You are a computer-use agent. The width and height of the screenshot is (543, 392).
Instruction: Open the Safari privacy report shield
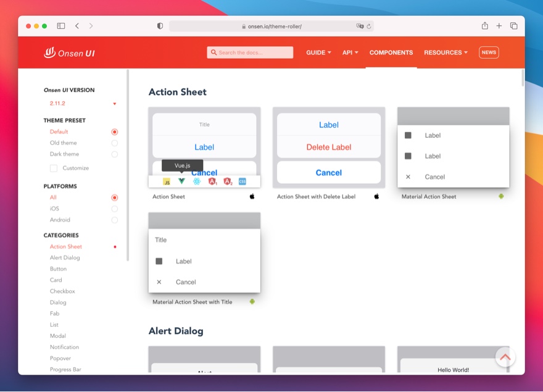click(x=160, y=26)
